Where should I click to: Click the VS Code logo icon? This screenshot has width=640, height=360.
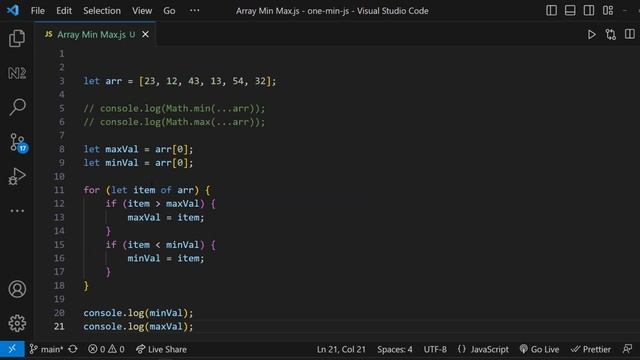click(x=13, y=10)
